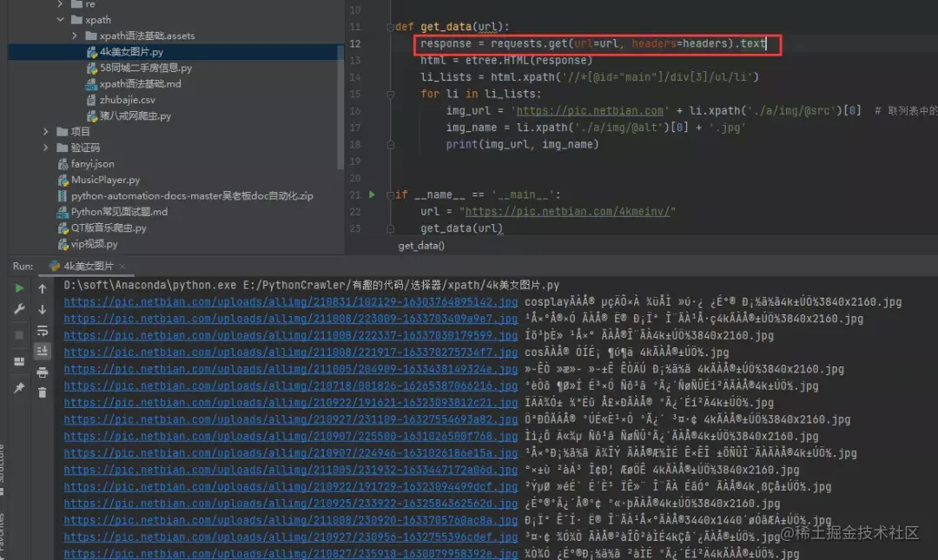This screenshot has width=938, height=560.
Task: Expand the 项目 folder
Action: [x=45, y=131]
